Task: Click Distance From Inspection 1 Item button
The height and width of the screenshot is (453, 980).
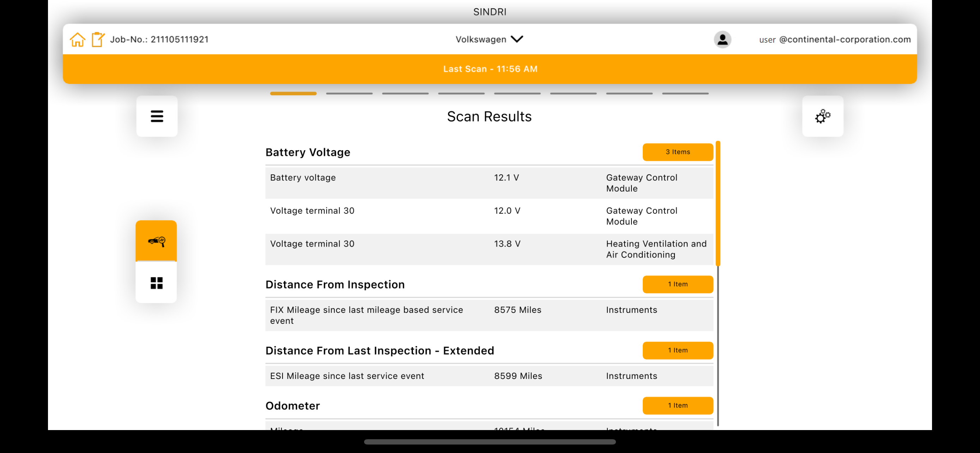Action: point(678,284)
